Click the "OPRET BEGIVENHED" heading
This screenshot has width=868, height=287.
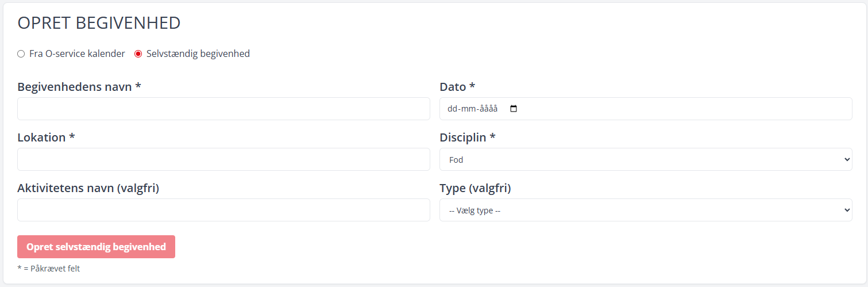coord(99,23)
